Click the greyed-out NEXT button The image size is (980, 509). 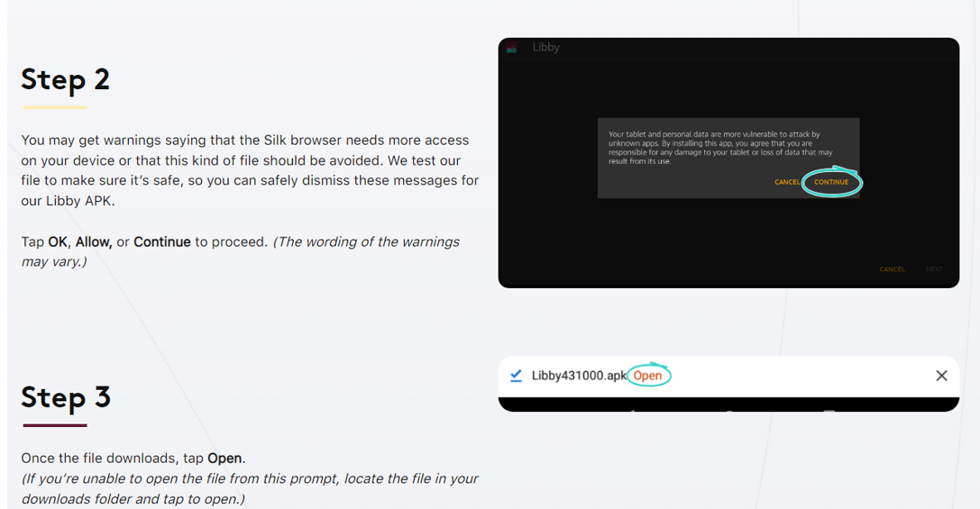(x=934, y=269)
